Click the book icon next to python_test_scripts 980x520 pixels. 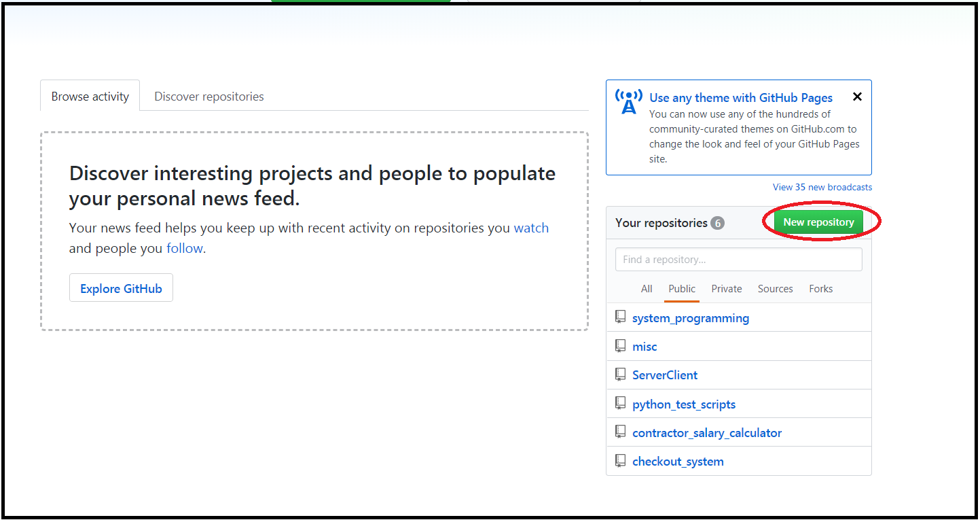coord(620,402)
